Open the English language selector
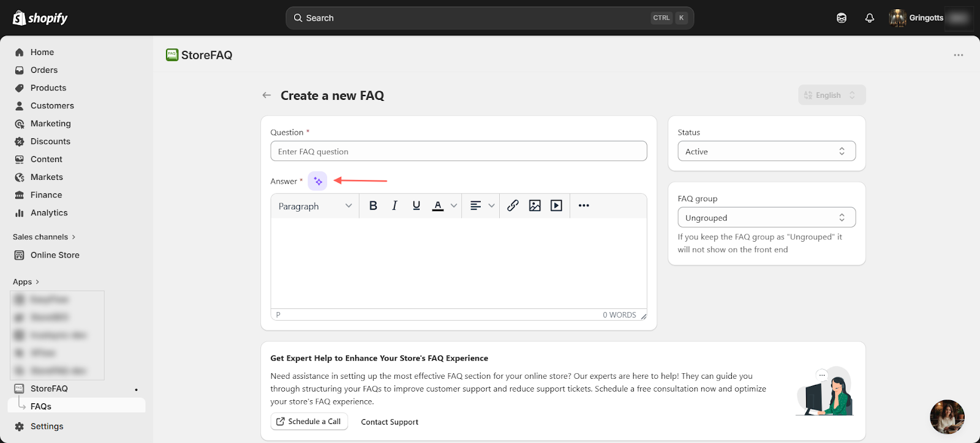The width and height of the screenshot is (980, 443). tap(831, 95)
